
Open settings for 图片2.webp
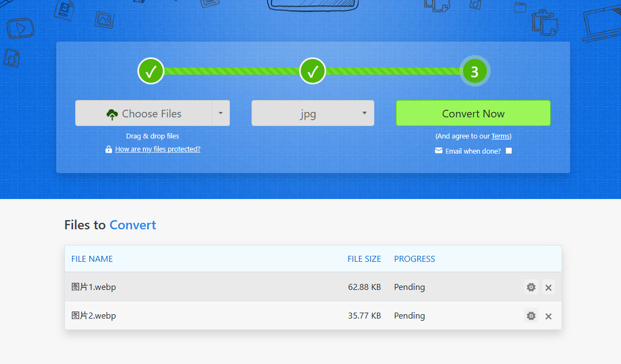pyautogui.click(x=531, y=316)
